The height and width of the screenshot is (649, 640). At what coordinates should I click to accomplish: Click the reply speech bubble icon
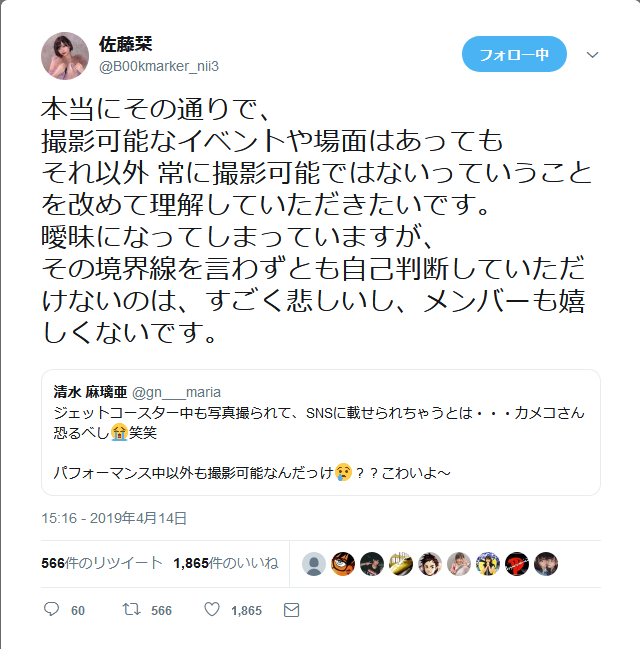(x=51, y=609)
